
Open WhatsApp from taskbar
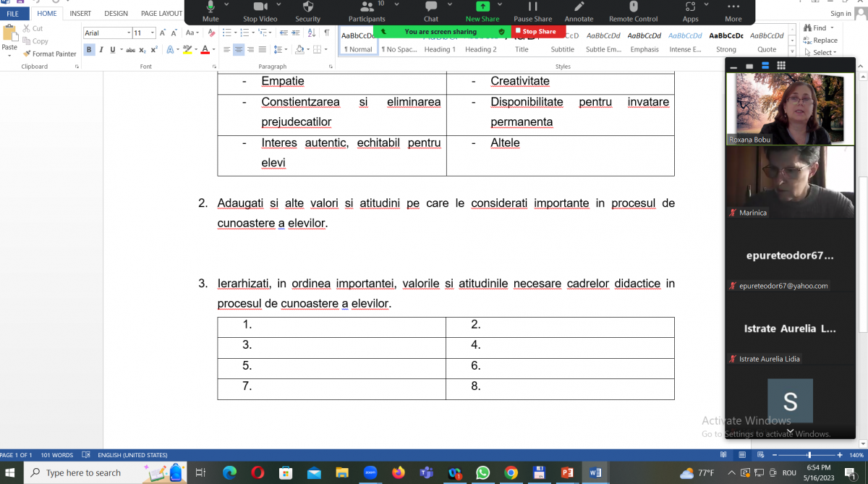click(482, 473)
